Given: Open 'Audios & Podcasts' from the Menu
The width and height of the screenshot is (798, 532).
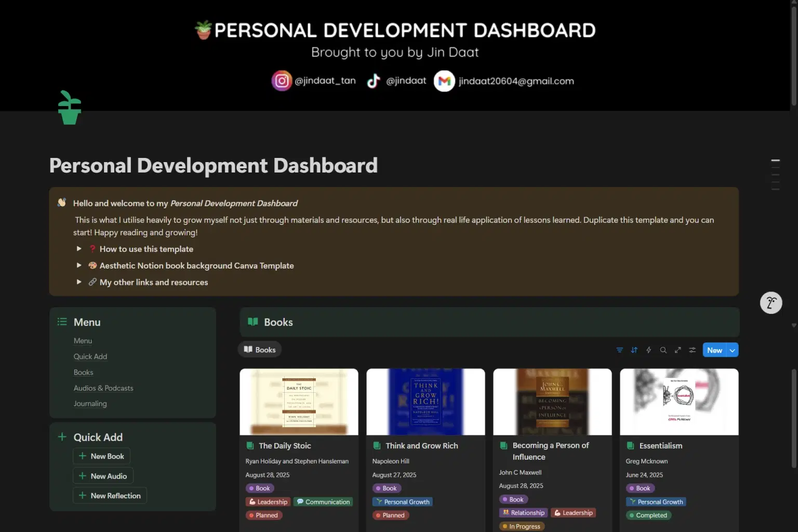Looking at the screenshot, I should pyautogui.click(x=103, y=388).
